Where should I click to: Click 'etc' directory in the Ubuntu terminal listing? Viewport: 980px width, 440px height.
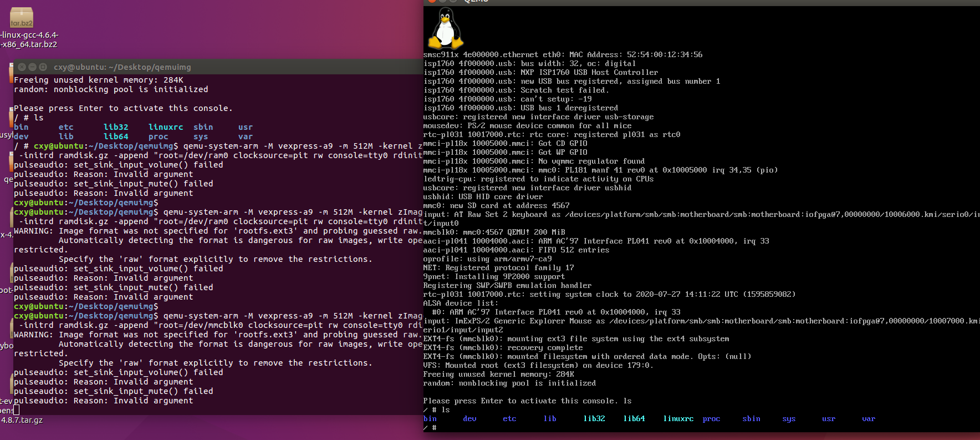coord(66,127)
